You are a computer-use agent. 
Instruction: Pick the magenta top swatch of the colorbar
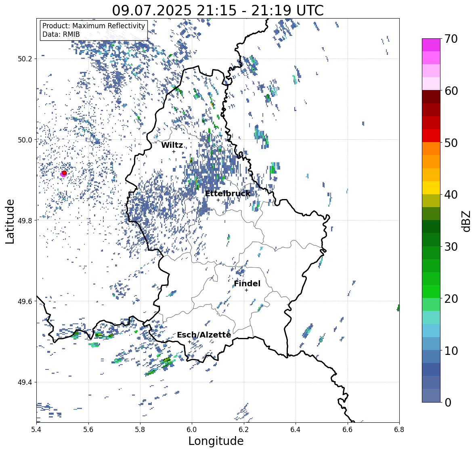click(431, 45)
